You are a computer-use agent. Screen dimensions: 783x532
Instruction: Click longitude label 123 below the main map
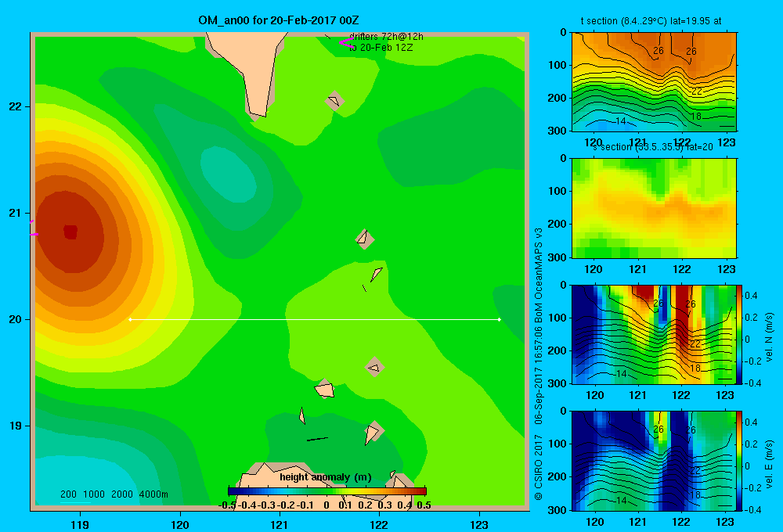pos(479,524)
